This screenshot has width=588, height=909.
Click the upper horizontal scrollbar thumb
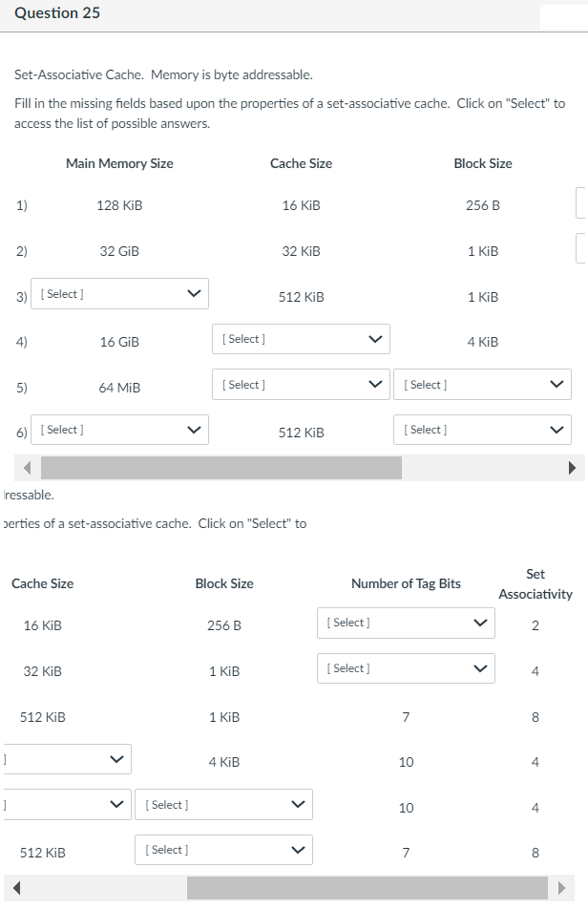click(221, 468)
